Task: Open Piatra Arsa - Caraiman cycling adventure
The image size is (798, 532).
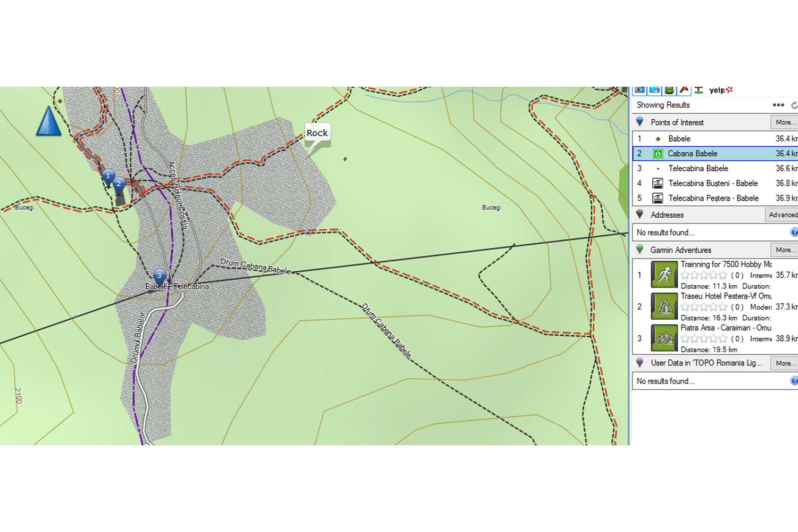Action: [726, 328]
